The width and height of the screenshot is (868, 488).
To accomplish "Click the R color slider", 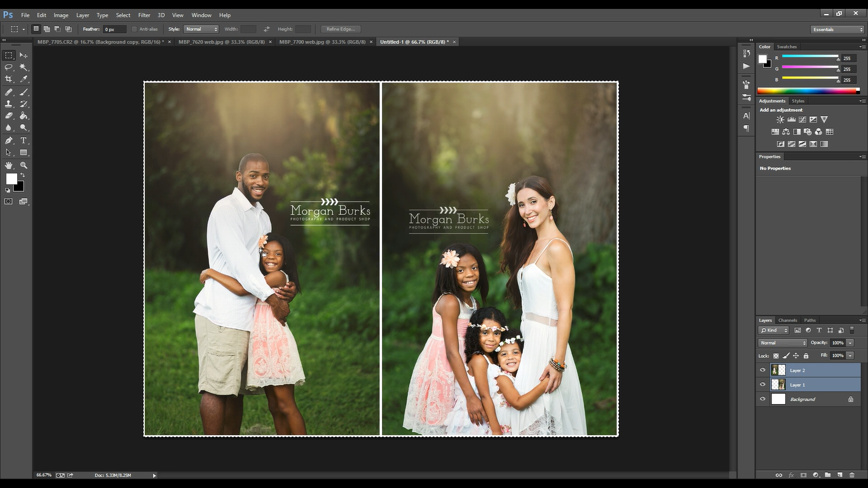I will (810, 58).
